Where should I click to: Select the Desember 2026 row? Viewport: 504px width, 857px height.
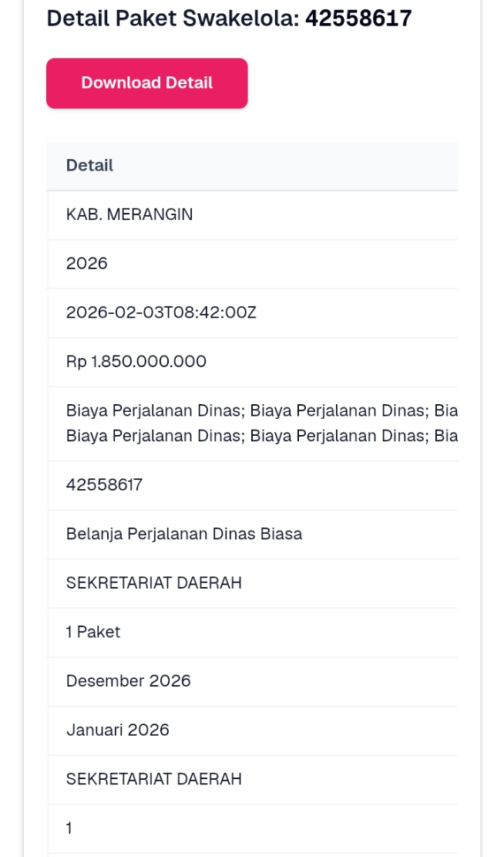[x=252, y=682]
